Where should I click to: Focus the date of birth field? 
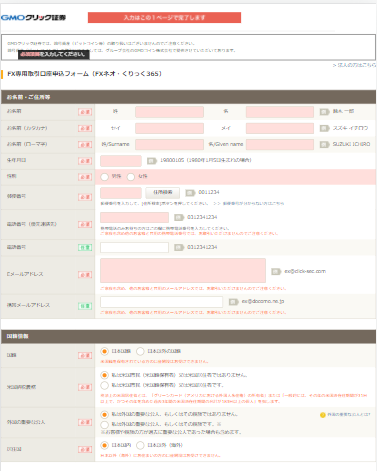point(121,161)
